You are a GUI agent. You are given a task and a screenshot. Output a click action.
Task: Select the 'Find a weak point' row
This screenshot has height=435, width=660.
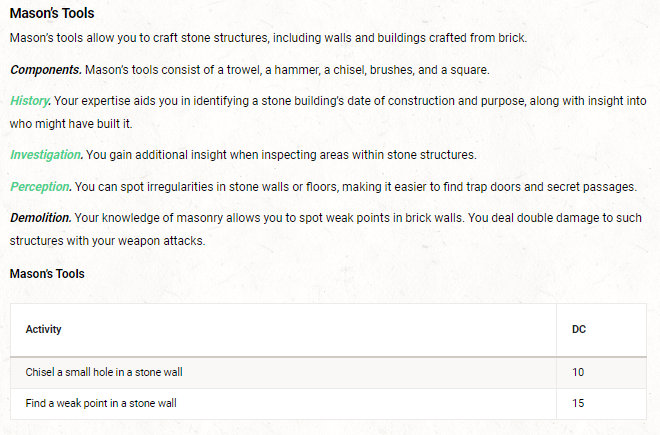click(104, 403)
